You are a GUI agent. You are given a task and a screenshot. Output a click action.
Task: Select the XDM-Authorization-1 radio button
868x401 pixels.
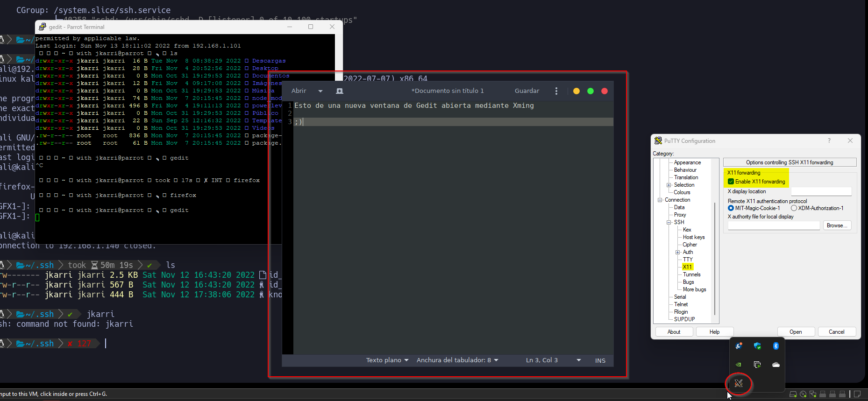[x=794, y=208]
